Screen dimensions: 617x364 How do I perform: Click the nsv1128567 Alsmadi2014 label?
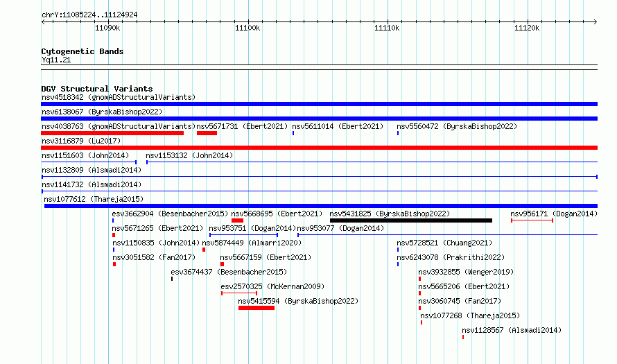click(512, 330)
